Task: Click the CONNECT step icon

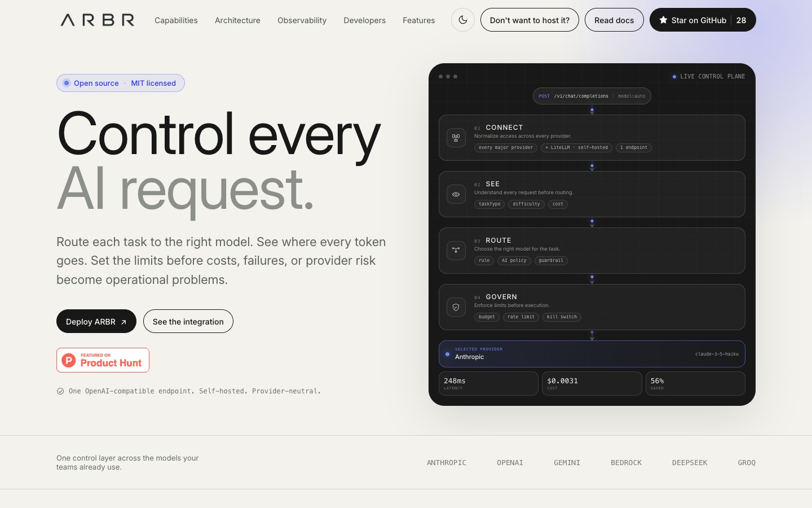Action: coord(456,138)
